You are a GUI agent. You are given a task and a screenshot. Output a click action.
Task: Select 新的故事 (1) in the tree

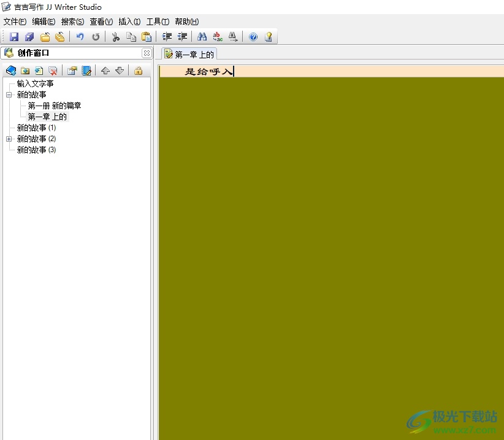point(36,128)
